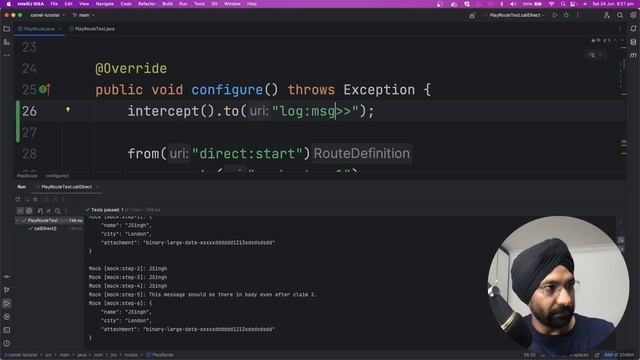
Task: Click the intention light bulb on line 26
Action: point(68,109)
